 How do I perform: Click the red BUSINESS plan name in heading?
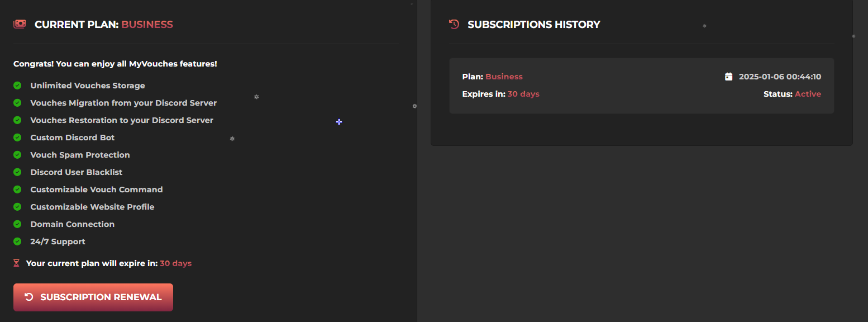click(147, 25)
